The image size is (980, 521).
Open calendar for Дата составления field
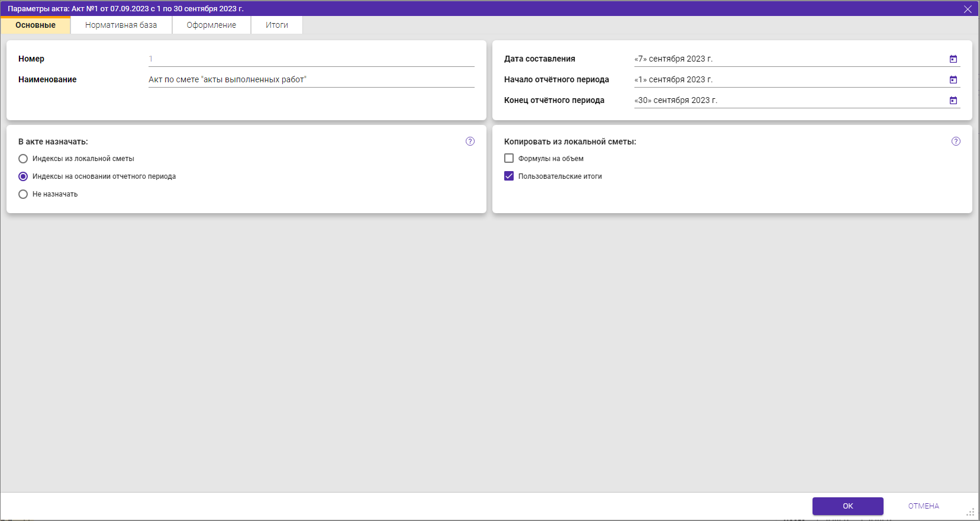tap(953, 59)
